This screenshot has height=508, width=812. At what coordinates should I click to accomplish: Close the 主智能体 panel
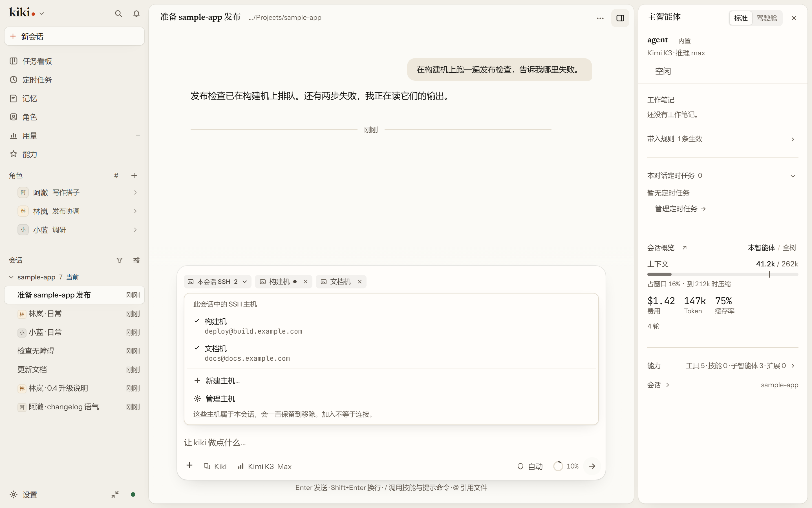(x=794, y=18)
